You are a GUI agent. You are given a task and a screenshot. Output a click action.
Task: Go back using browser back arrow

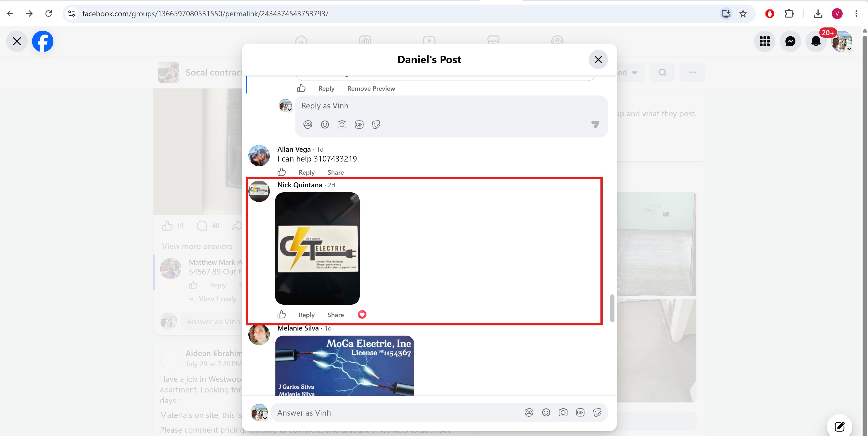[10, 13]
